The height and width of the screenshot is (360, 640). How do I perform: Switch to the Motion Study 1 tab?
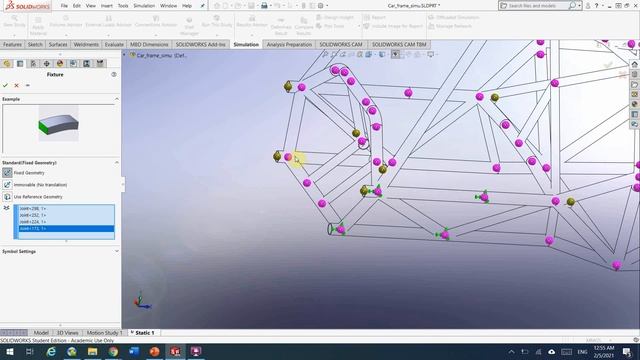104,333
